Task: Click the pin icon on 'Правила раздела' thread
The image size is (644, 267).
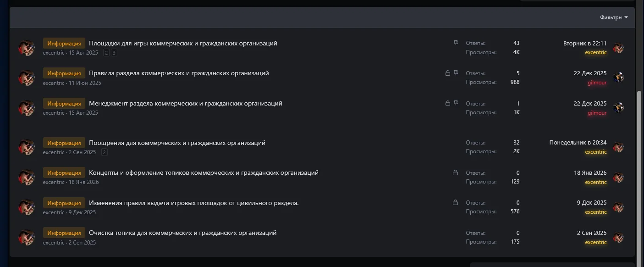Action: [456, 73]
